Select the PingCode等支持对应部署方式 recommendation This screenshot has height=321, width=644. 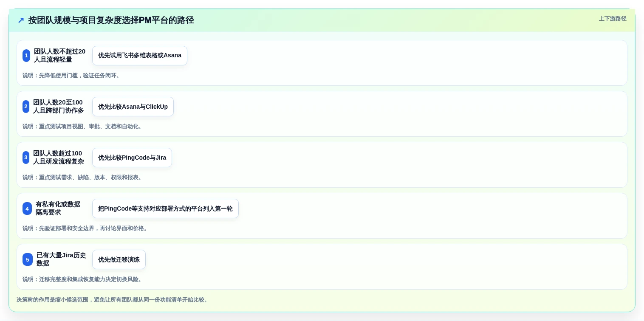165,208
